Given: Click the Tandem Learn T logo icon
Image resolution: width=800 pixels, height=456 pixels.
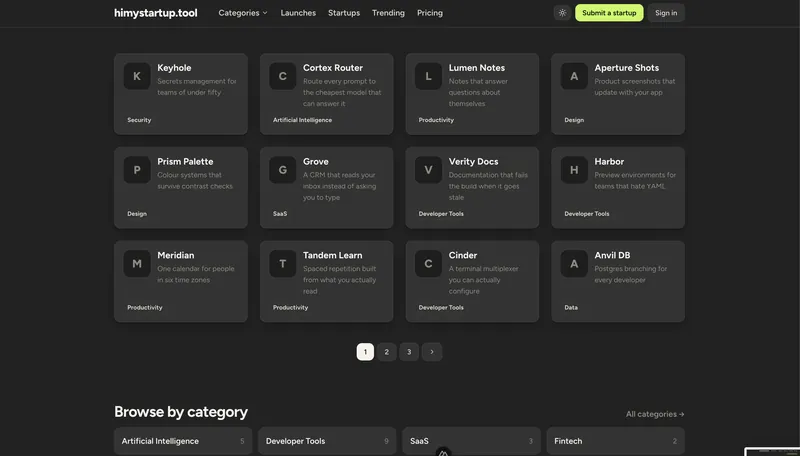Looking at the screenshot, I should 283,264.
